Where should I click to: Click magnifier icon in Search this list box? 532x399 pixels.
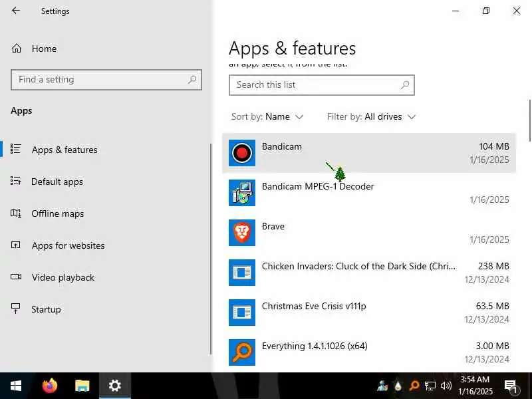tap(405, 85)
